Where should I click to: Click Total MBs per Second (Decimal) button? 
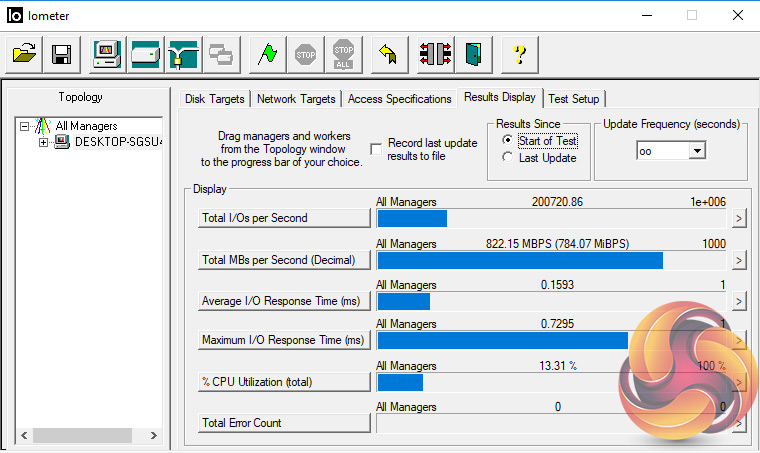[x=284, y=260]
